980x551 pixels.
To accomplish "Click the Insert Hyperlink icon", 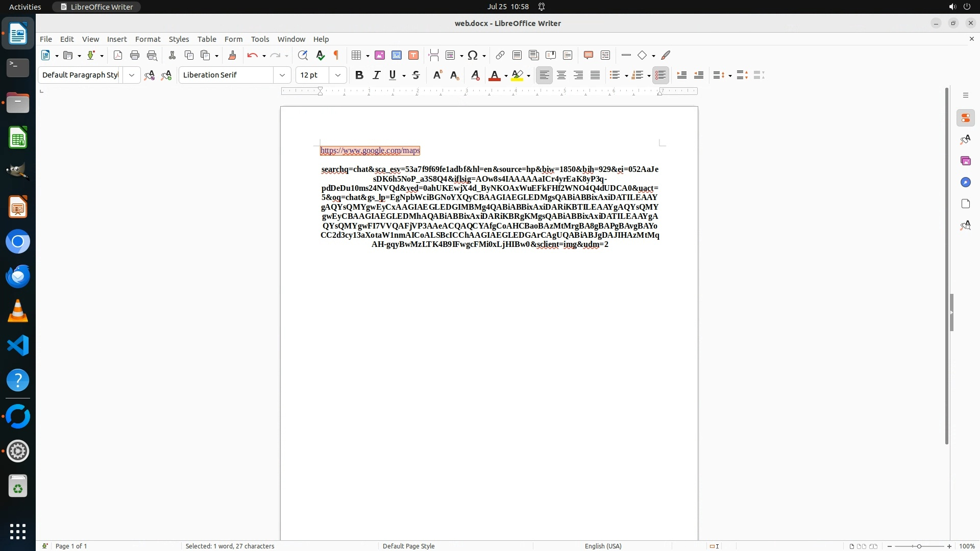I will click(x=500, y=55).
